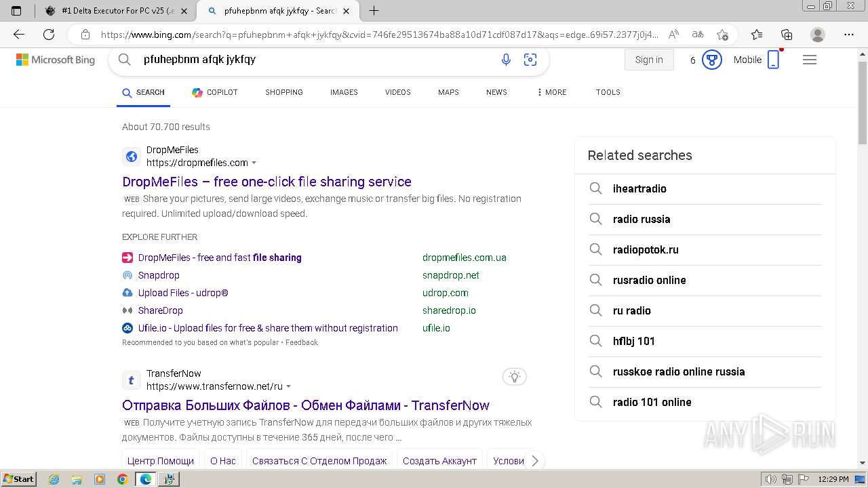
Task: Select related search rusradio online
Action: [x=705, y=280]
